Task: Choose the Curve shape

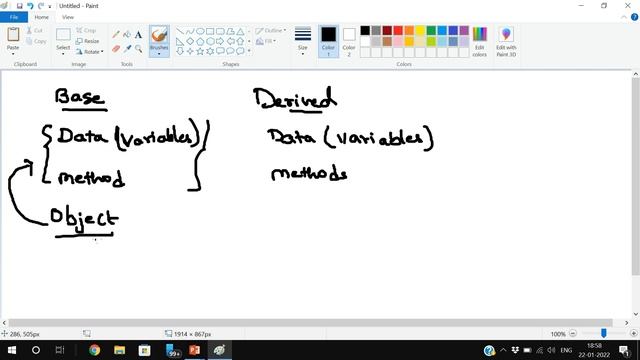Action: (x=190, y=31)
